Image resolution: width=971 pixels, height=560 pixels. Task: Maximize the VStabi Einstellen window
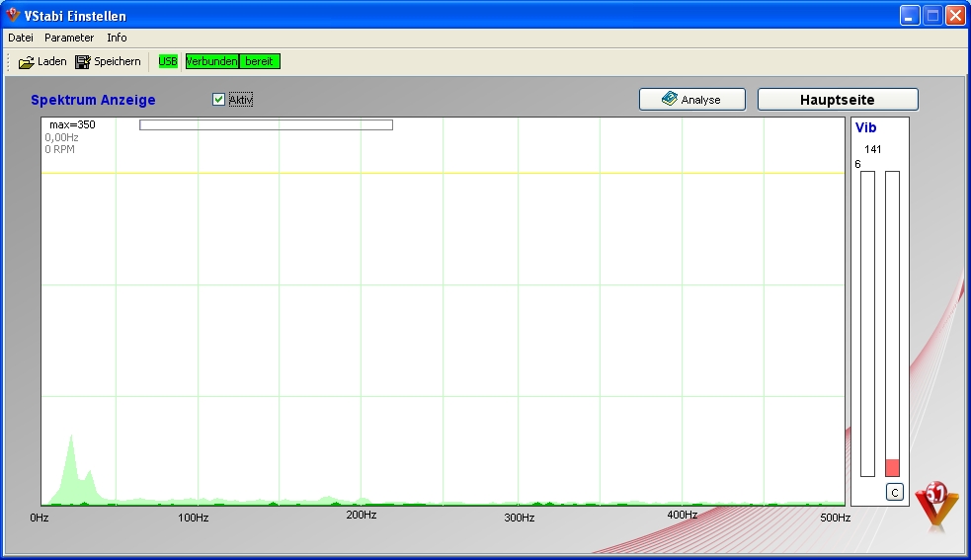point(932,16)
